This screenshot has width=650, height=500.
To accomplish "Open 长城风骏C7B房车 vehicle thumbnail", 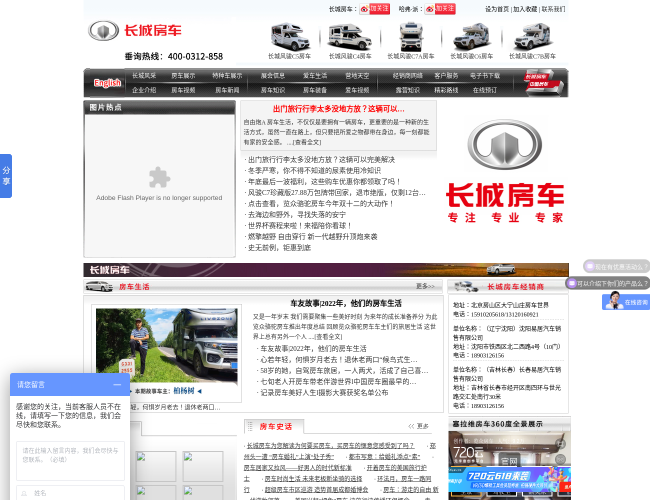I will pos(532,36).
